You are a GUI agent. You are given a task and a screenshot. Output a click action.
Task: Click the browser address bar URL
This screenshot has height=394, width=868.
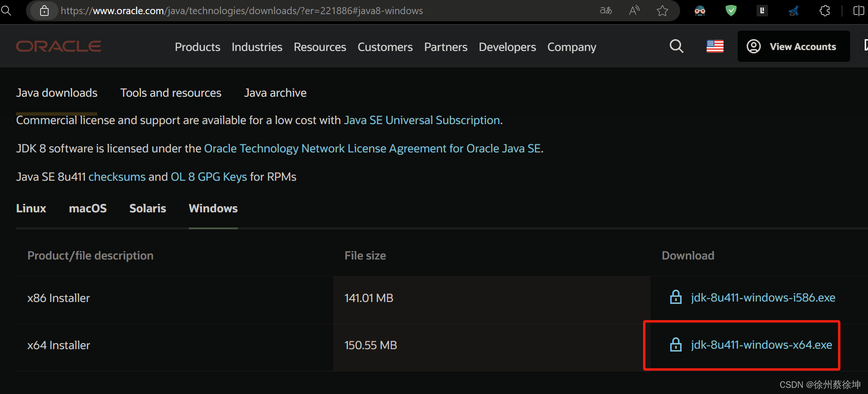coord(242,10)
